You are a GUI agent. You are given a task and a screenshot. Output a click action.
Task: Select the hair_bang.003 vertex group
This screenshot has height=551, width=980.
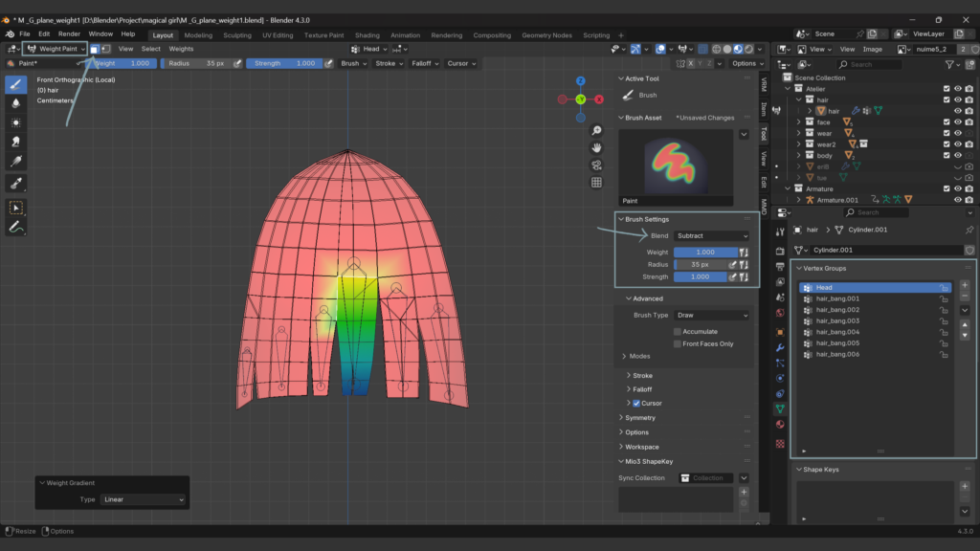coord(837,320)
